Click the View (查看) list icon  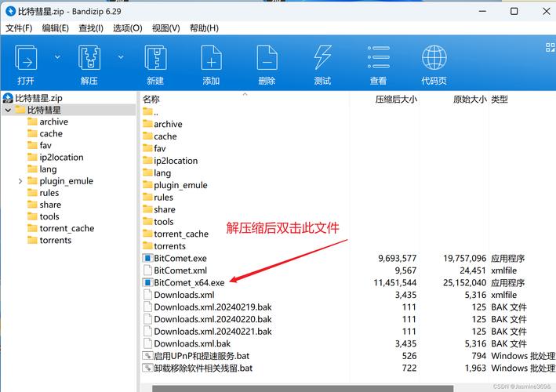tap(378, 57)
